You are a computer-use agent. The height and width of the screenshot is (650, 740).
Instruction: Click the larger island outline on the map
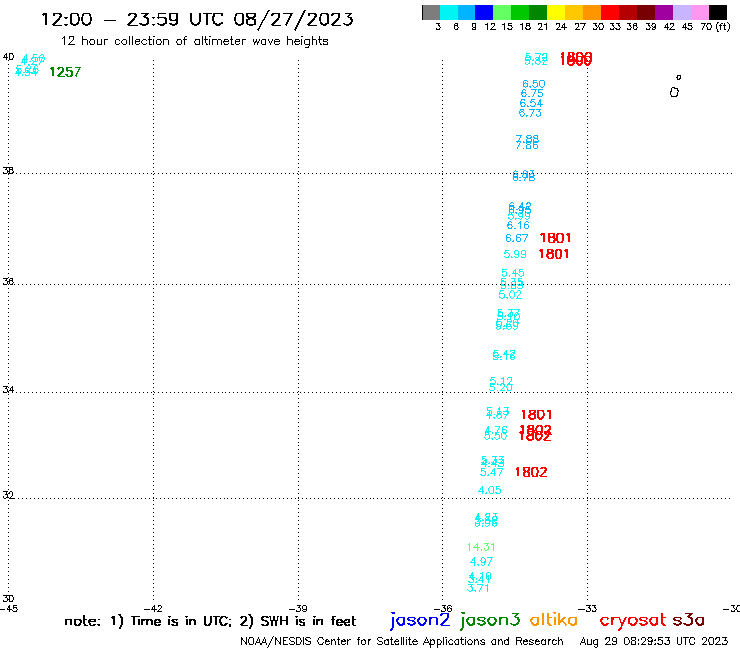[x=674, y=92]
